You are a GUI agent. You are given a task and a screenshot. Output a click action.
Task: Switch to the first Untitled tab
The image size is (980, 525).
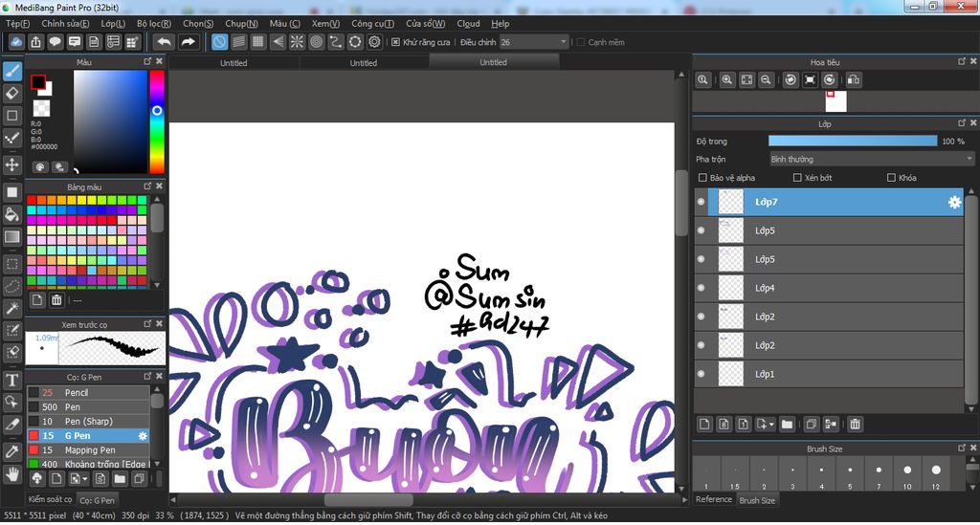[234, 63]
